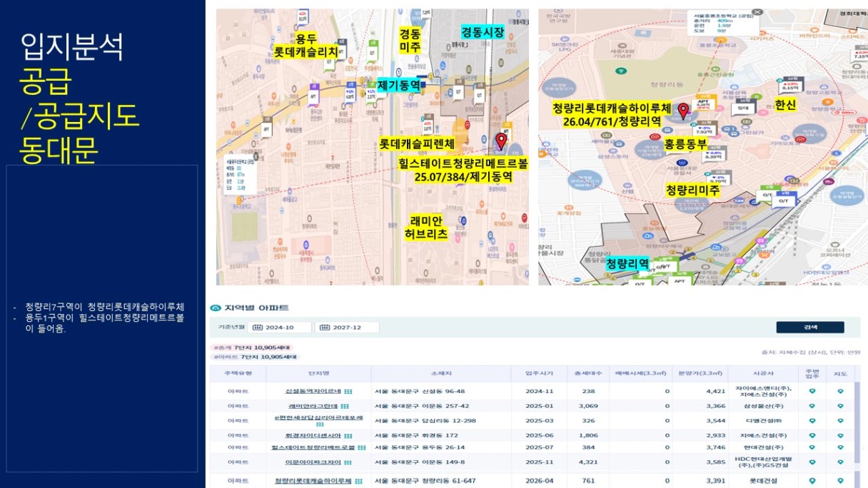Click the grid icon beside 래미안라그란데
Viewport: 868px width, 488px height.
pos(344,405)
